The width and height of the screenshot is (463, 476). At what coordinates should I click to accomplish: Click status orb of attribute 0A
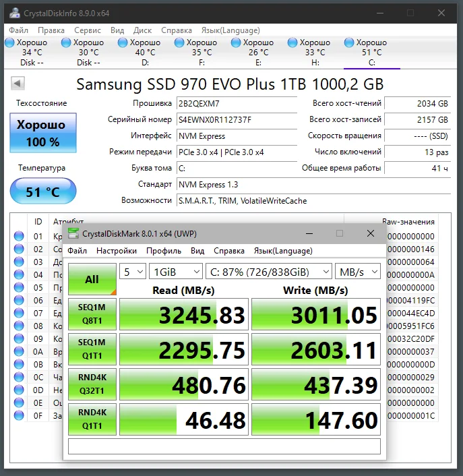[19, 351]
